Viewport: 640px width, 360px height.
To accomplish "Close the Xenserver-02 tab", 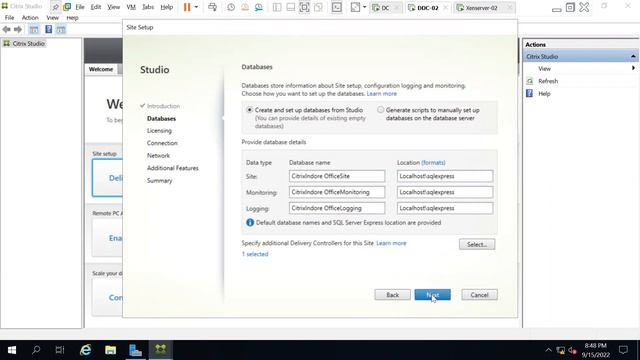I will (x=510, y=8).
